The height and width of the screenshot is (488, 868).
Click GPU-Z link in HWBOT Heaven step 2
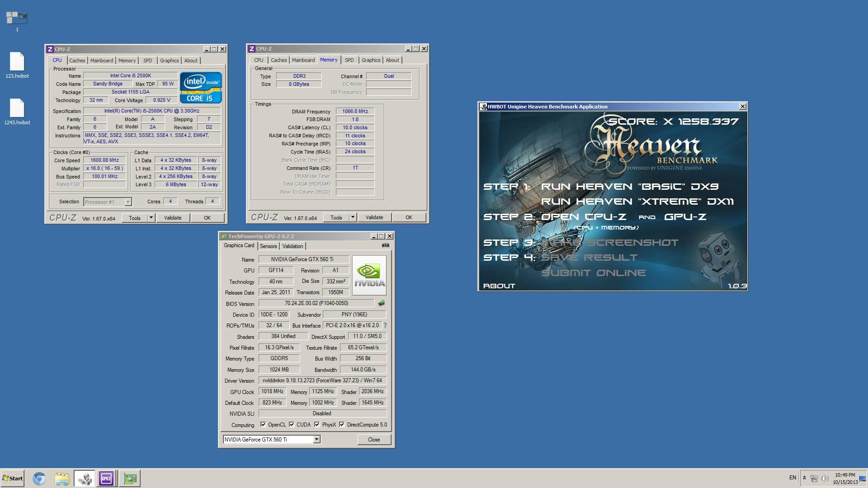[x=685, y=217]
